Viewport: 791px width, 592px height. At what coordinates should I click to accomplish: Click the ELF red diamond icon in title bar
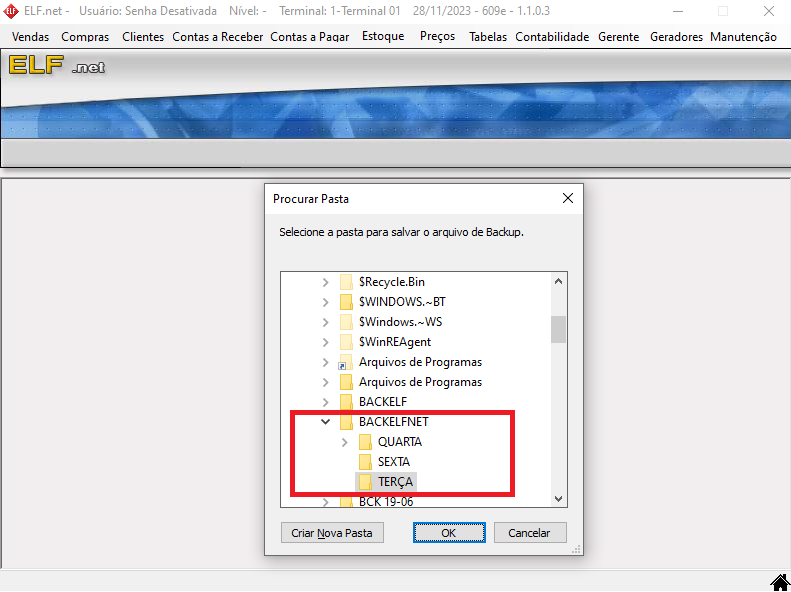[x=11, y=11]
